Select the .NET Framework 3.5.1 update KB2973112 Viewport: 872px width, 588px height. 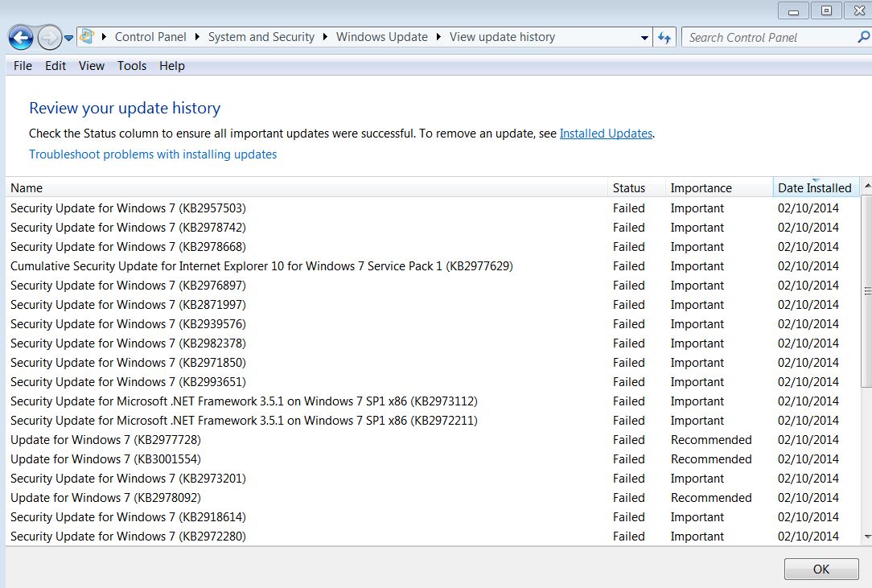tap(244, 401)
